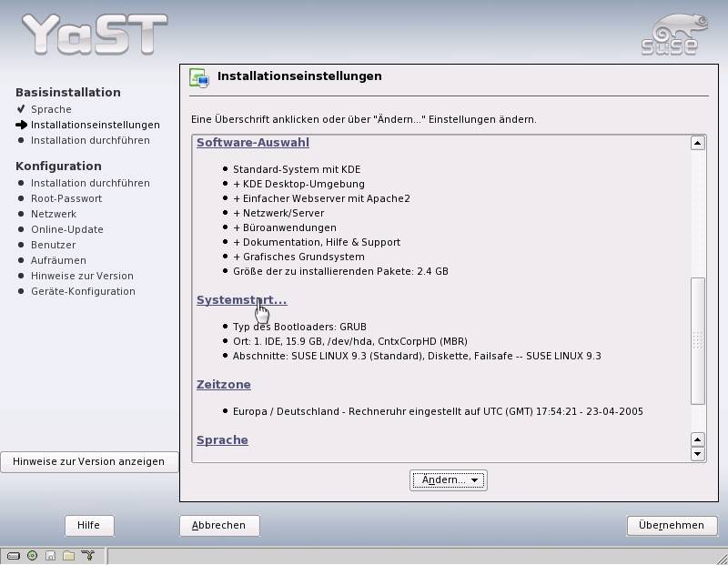The image size is (728, 565).
Task: Click the bootloader location '/dev/hda' line
Action: (350, 341)
